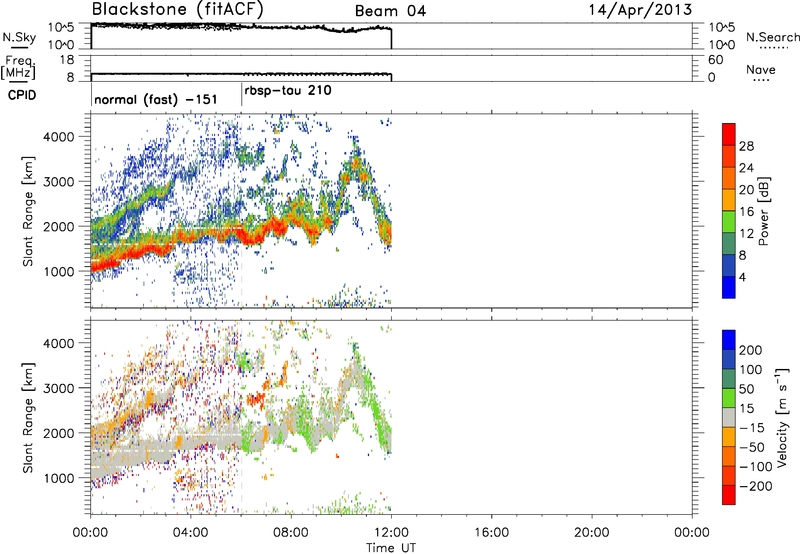Pick the red top segment of the power colorbar

click(x=729, y=134)
